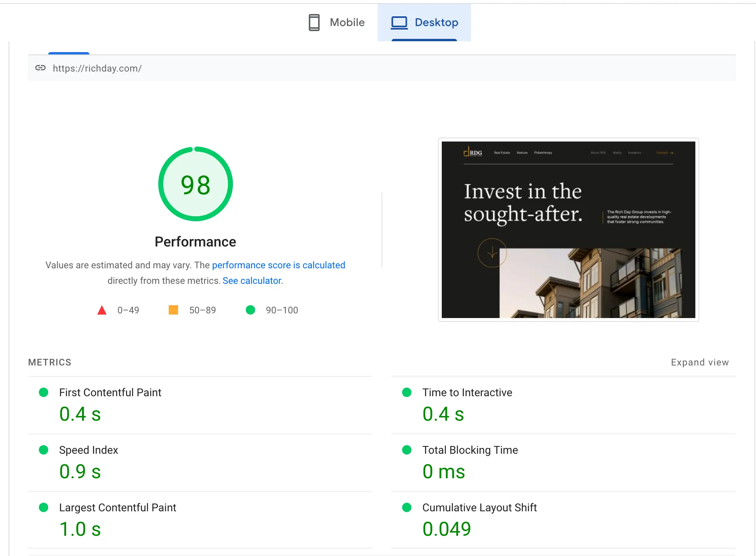Click the 0–49 score range label

(128, 310)
